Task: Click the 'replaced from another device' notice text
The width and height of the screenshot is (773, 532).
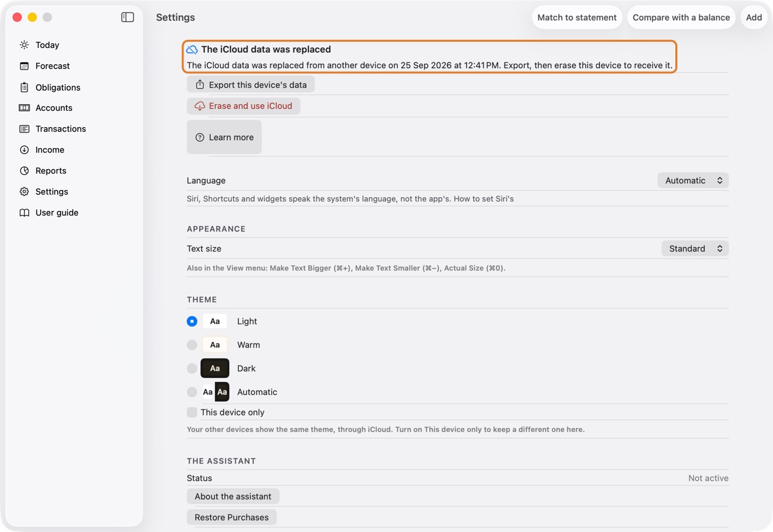Action: tap(429, 65)
